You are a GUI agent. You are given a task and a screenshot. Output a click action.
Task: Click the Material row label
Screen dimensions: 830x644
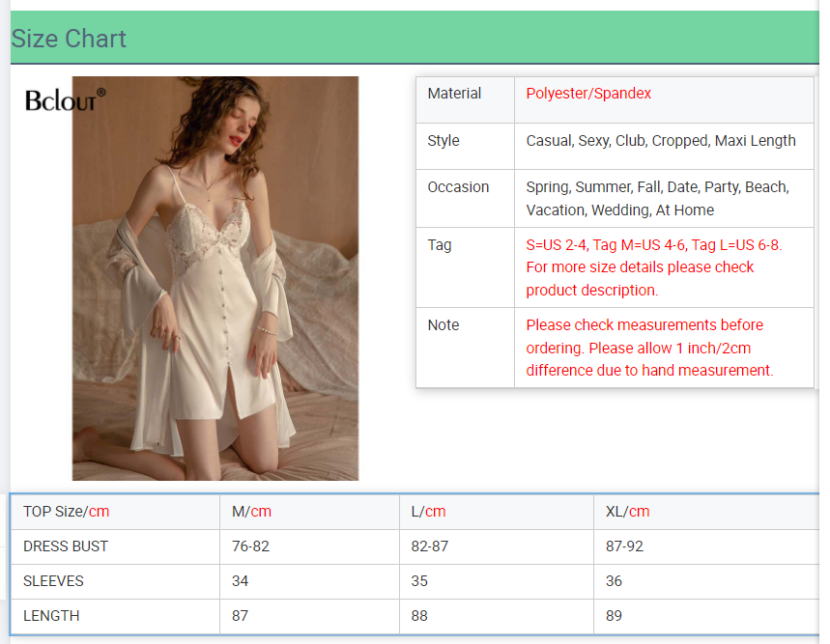[x=454, y=93]
